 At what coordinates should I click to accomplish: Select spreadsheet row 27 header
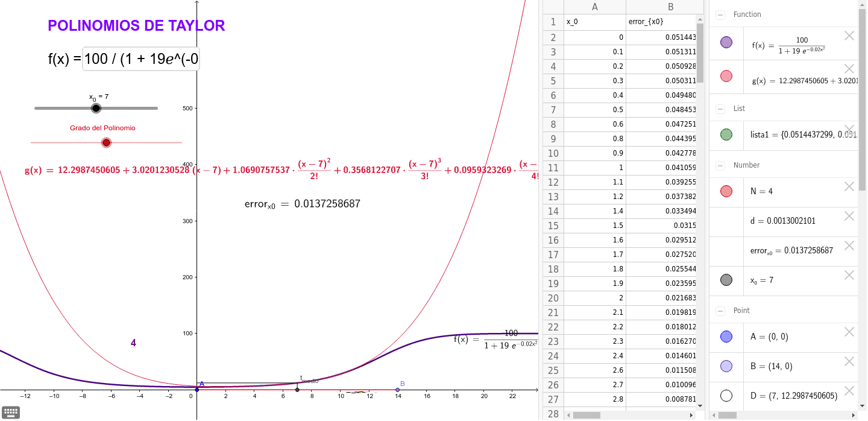[x=553, y=399]
